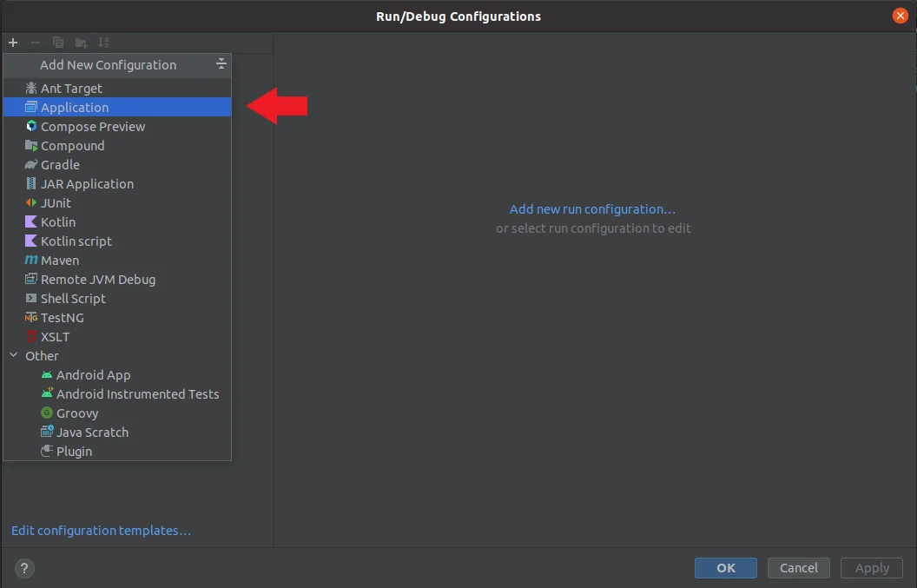
Task: Open help with the question mark button
Action: (x=24, y=568)
